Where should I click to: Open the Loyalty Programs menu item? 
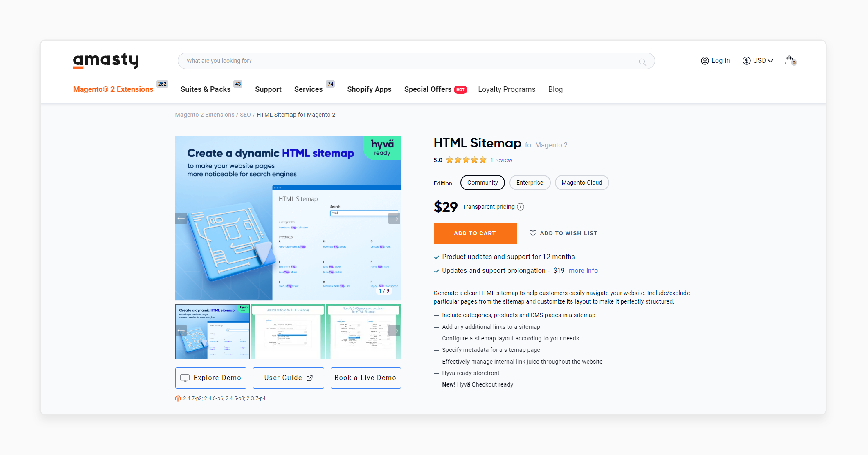point(506,89)
